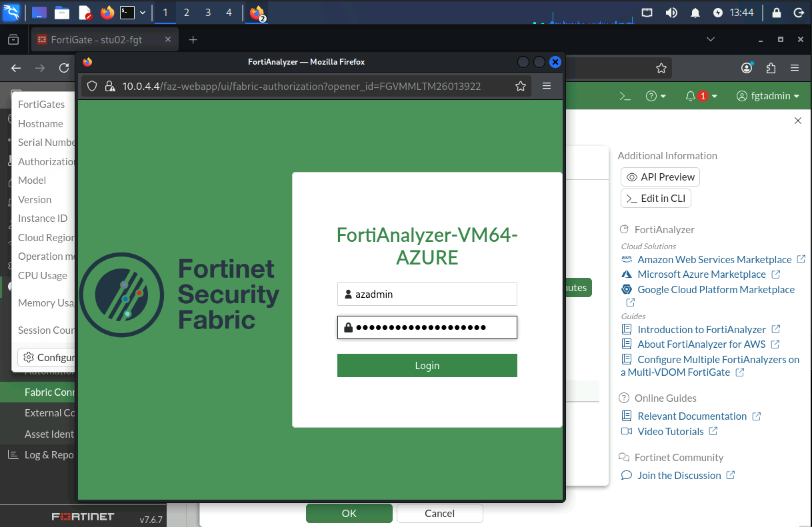Expand the fgtadmin user dropdown
The image size is (812, 527).
(x=767, y=96)
